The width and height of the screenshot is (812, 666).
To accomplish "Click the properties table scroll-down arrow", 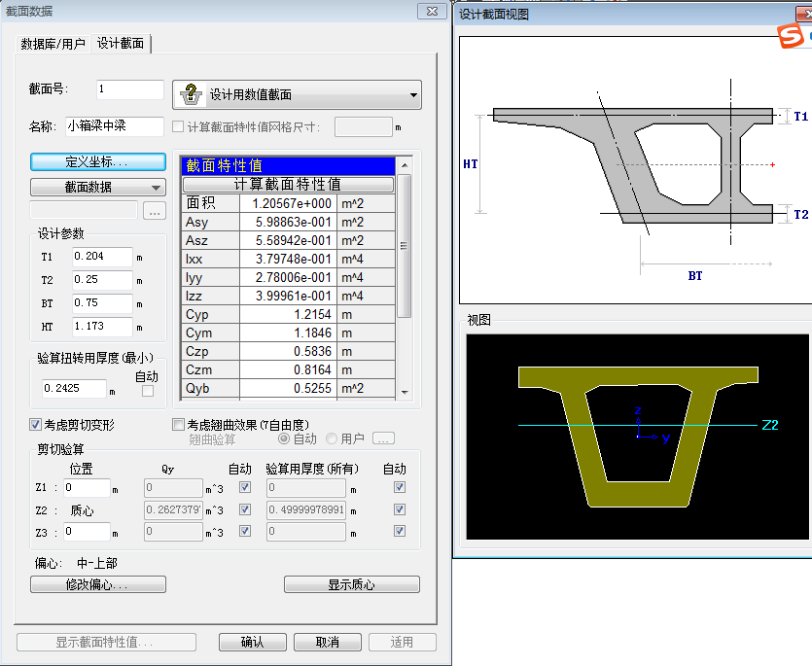I will 406,391.
